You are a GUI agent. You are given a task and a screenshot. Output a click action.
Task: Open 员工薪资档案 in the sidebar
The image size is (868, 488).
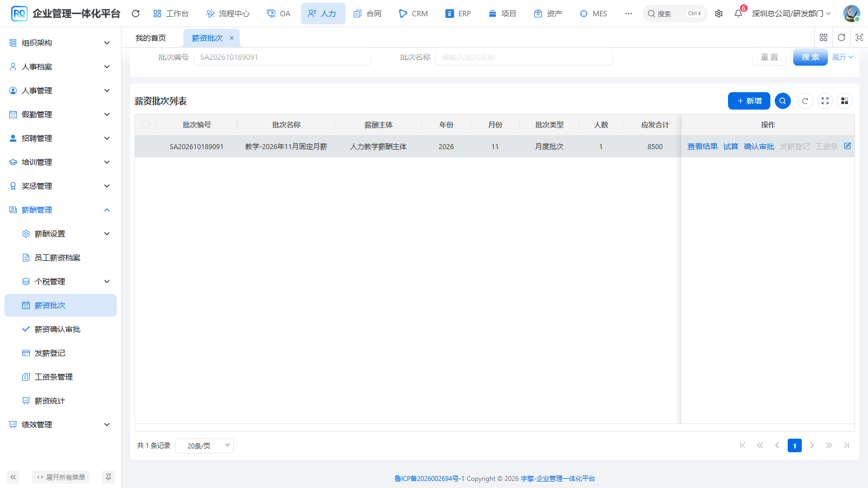pyautogui.click(x=60, y=258)
